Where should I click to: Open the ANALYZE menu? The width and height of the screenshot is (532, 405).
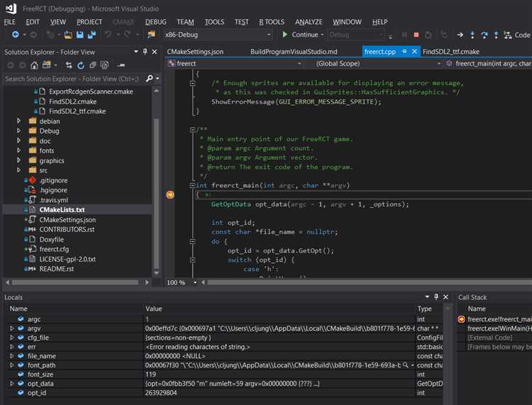(309, 22)
